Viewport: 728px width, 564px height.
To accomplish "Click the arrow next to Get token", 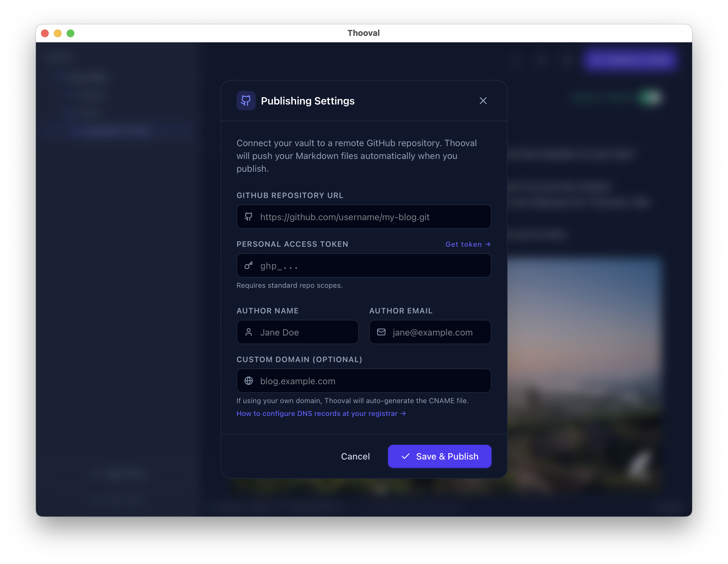I will click(x=488, y=244).
